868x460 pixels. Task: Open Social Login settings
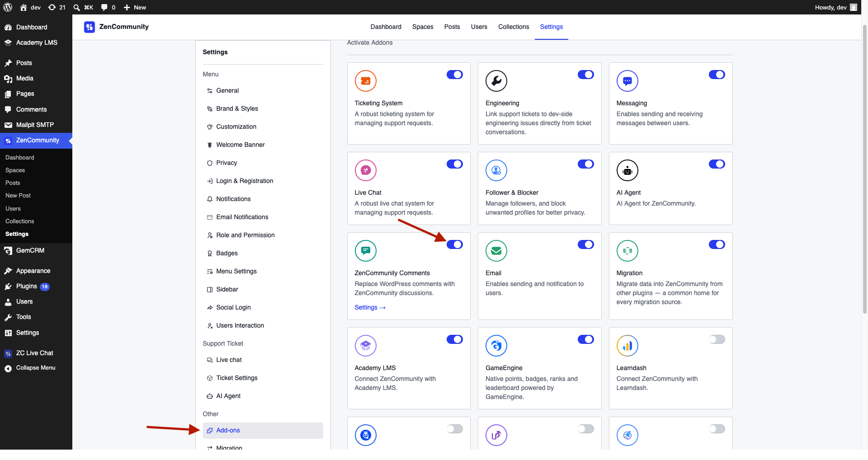coord(263,307)
